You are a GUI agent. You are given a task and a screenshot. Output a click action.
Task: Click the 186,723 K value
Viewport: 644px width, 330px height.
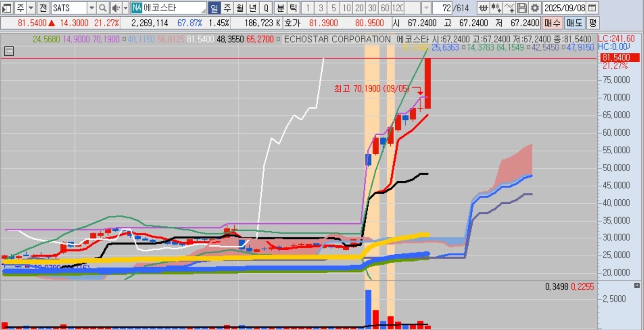263,23
